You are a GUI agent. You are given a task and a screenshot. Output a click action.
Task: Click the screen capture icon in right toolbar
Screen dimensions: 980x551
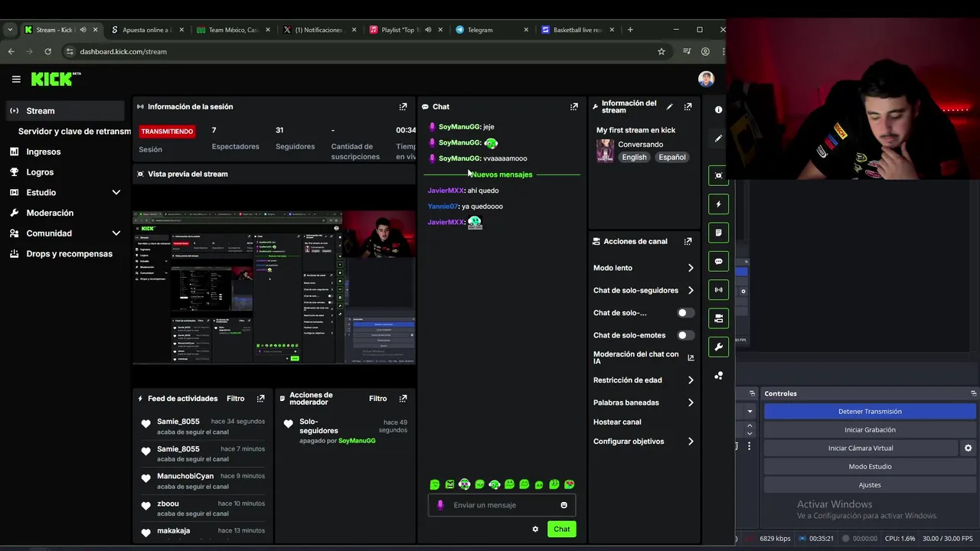click(x=718, y=176)
